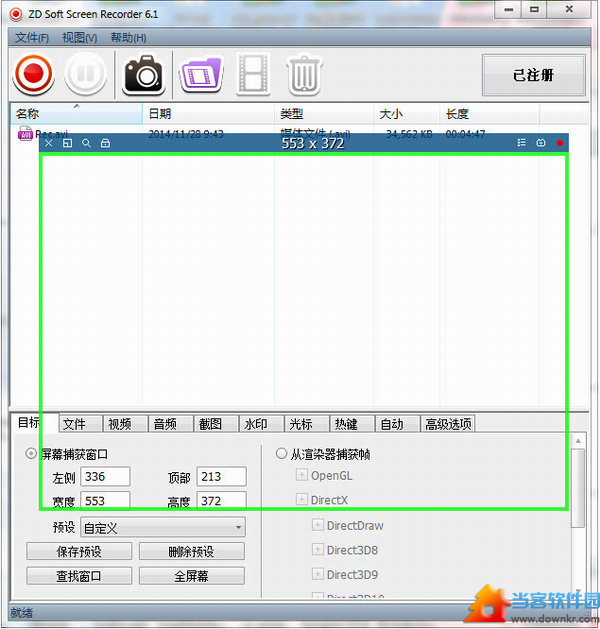Click the 553 x 372 size label

313,143
